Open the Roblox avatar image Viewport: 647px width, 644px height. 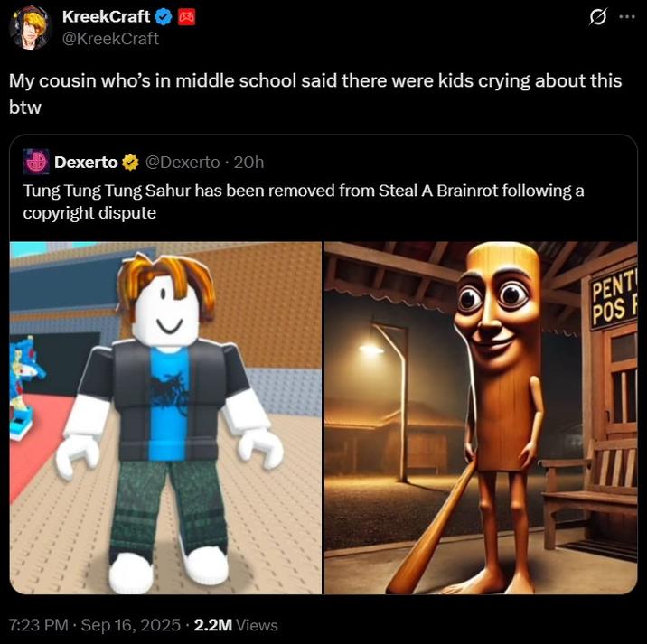[166, 417]
